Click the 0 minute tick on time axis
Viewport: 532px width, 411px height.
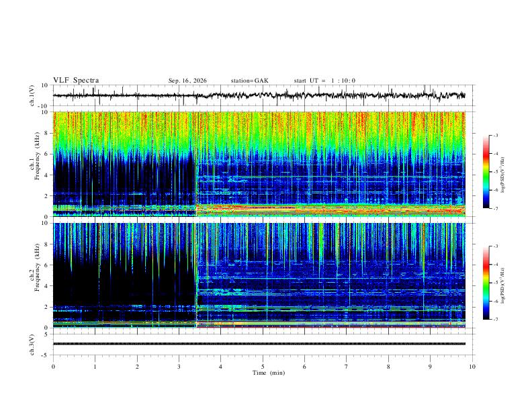53,367
